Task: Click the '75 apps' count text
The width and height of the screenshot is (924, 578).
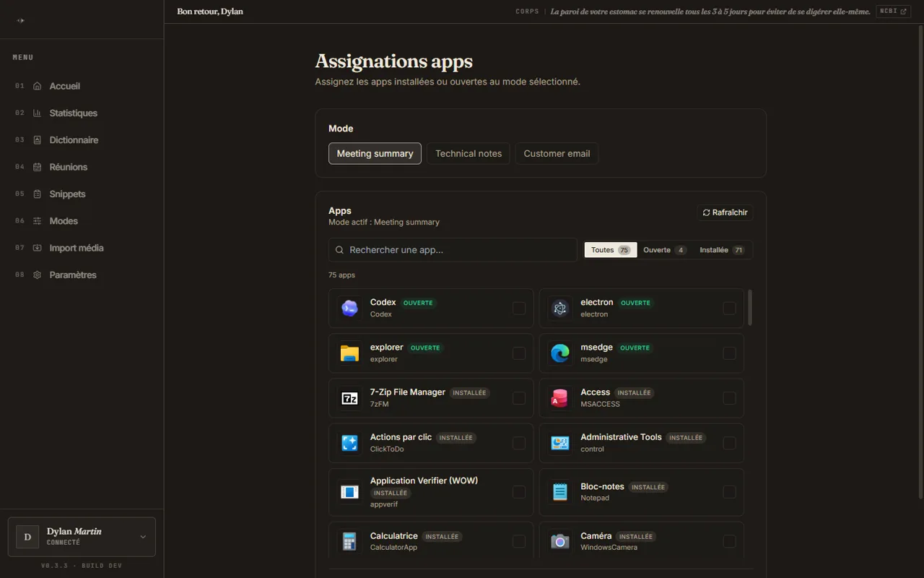Action: 341,275
